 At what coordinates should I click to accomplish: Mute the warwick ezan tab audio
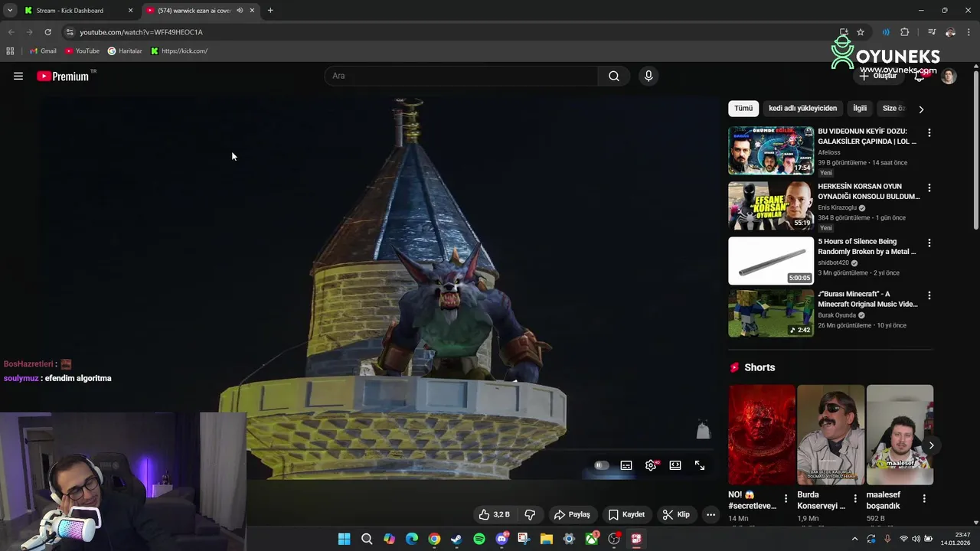point(240,11)
